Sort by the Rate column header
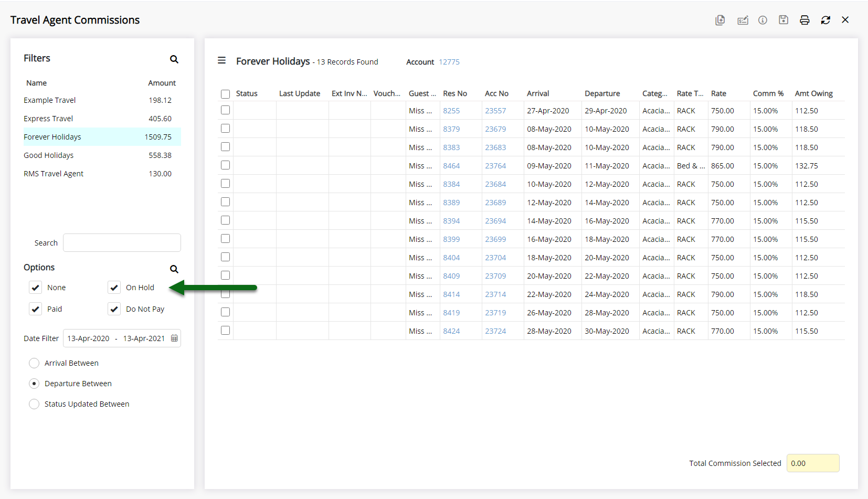Screen dimensions: 868x499 click(718, 93)
